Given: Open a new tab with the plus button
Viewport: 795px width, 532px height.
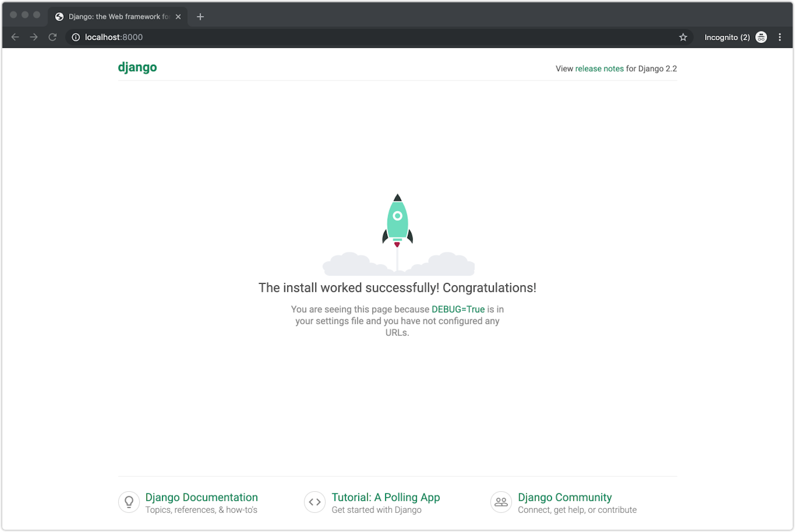Looking at the screenshot, I should click(x=200, y=16).
